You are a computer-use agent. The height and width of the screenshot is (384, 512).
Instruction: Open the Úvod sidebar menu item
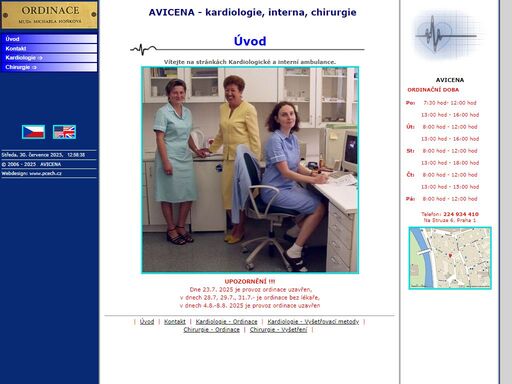tap(49, 39)
